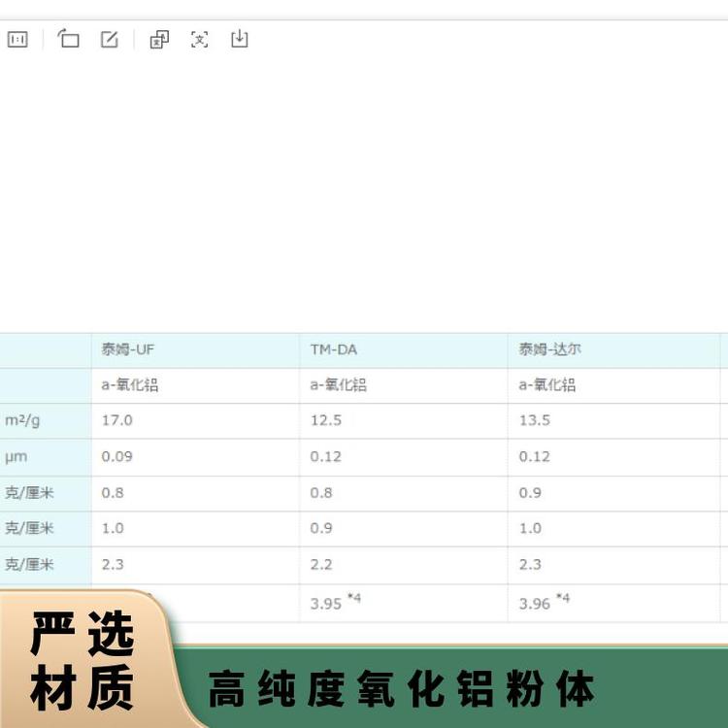
Task: Open the edit image pencil icon
Action: point(110,39)
